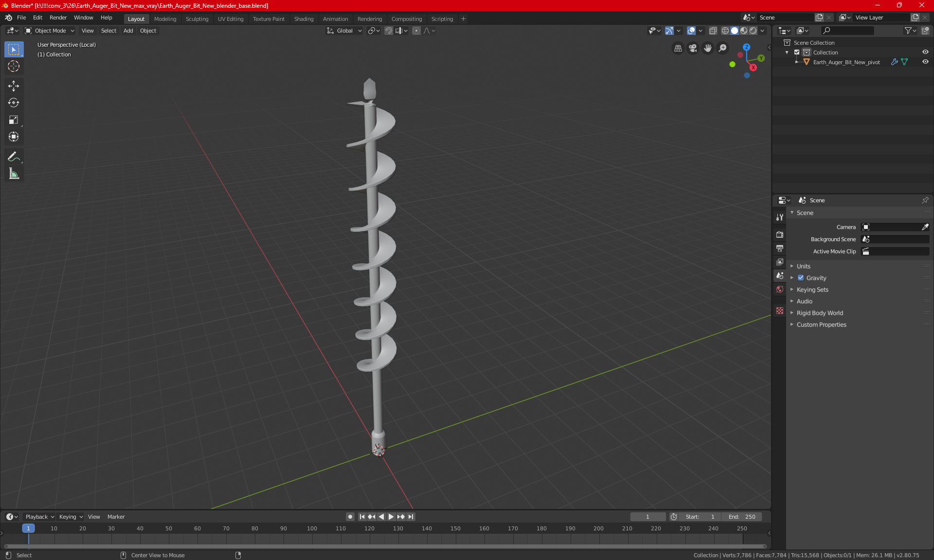
Task: Click the End frame field
Action: 742,517
